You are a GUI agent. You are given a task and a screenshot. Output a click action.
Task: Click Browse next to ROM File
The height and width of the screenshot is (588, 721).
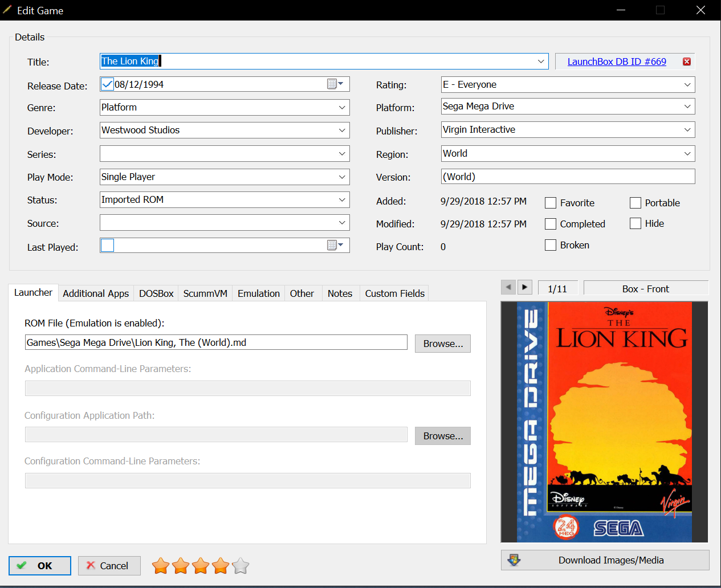443,344
